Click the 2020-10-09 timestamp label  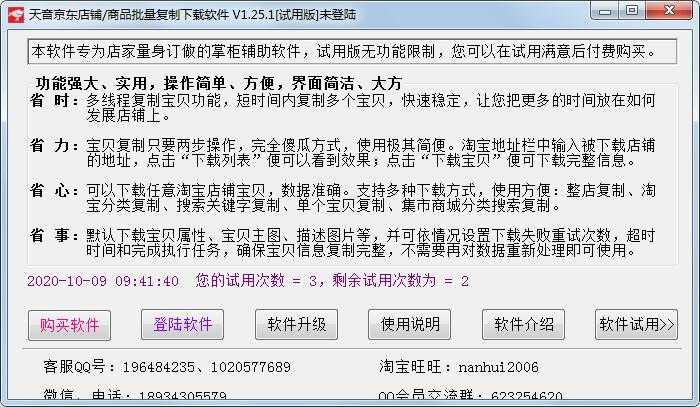click(103, 281)
